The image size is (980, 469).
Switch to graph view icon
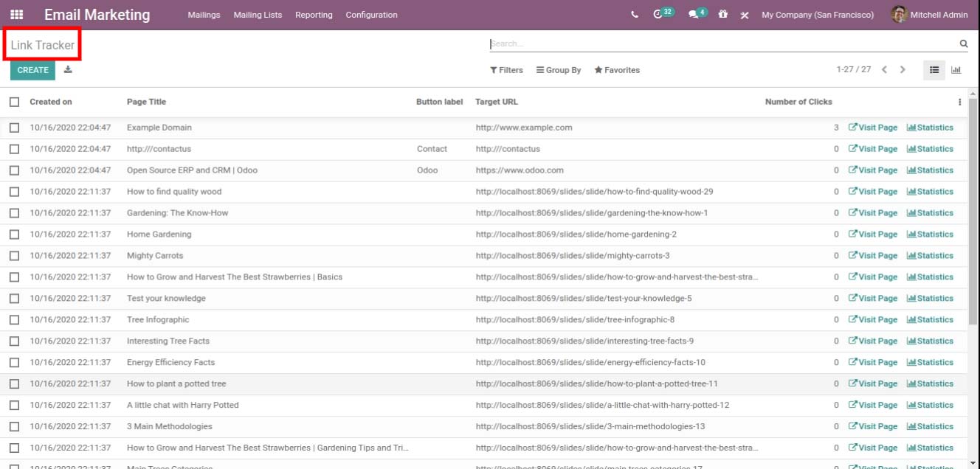tap(956, 70)
